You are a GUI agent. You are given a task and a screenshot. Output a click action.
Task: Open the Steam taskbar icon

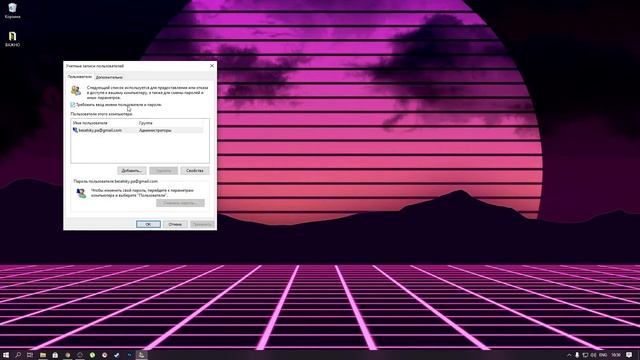click(117, 355)
